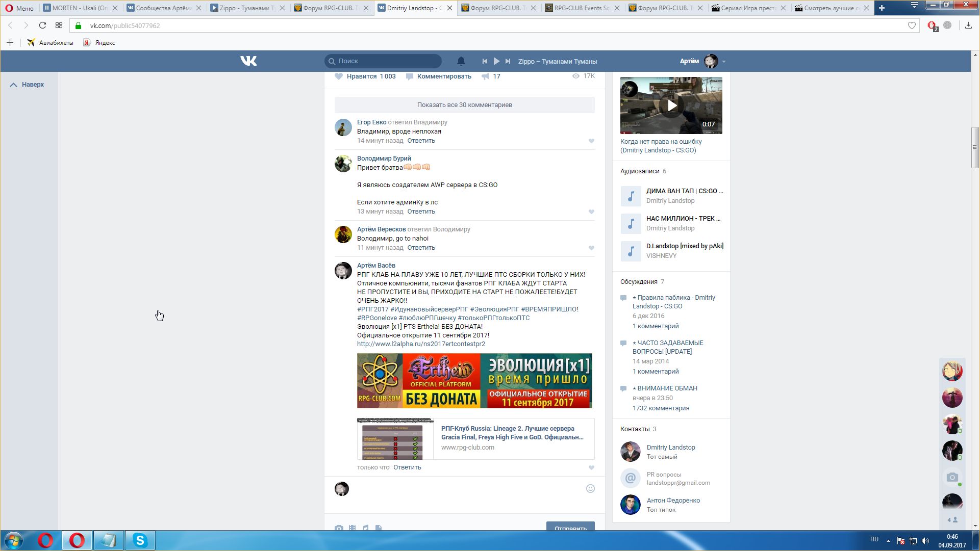Send comment with Отправить button
The image size is (980, 551).
570,526
